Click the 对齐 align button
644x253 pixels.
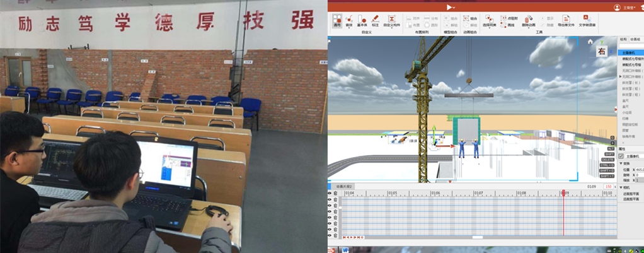(x=413, y=18)
